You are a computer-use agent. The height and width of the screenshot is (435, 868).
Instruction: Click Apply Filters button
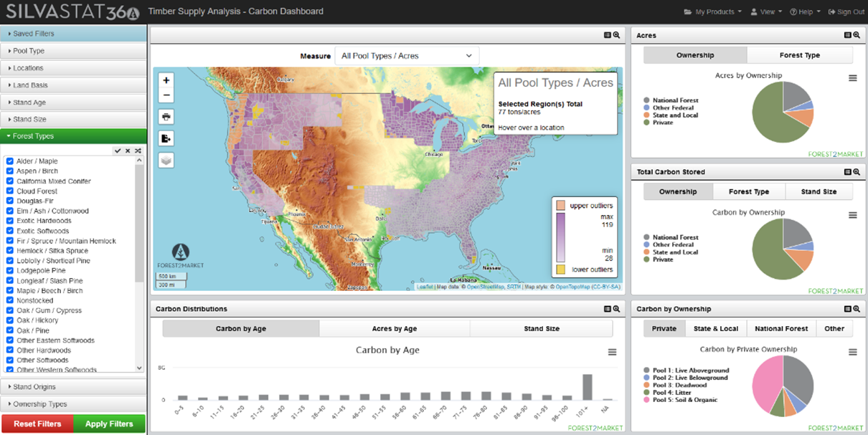coord(109,424)
